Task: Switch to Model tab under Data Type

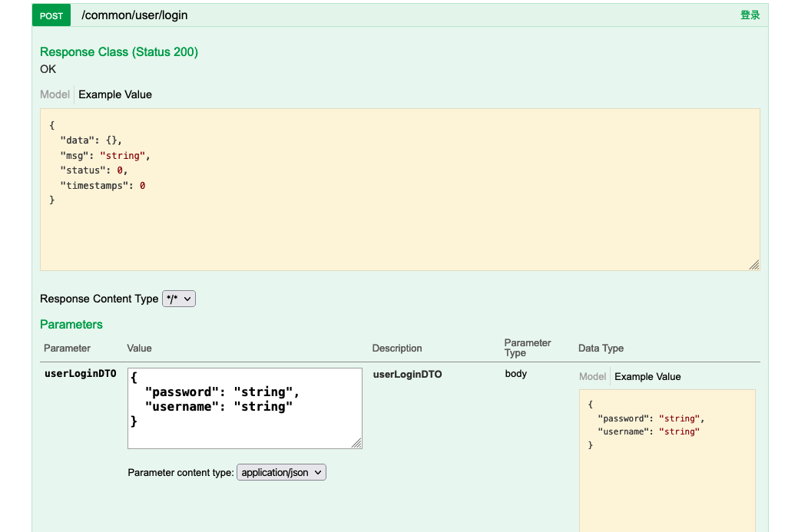Action: point(592,377)
